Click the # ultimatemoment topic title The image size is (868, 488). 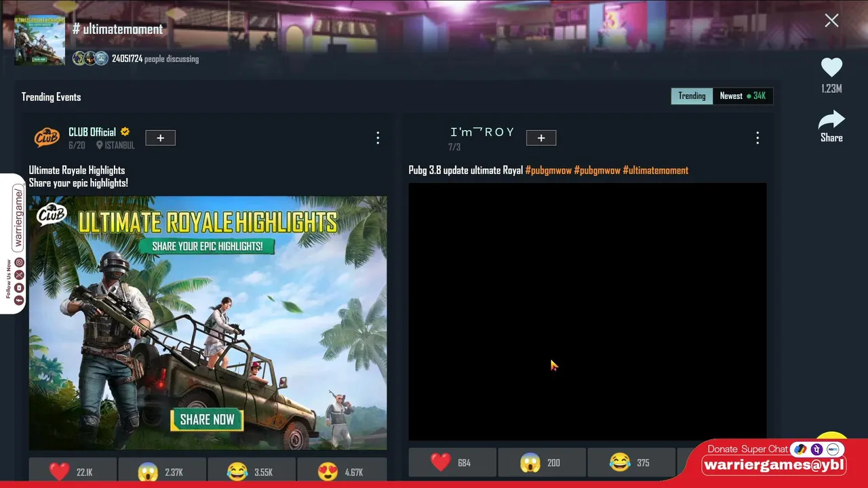pos(117,29)
